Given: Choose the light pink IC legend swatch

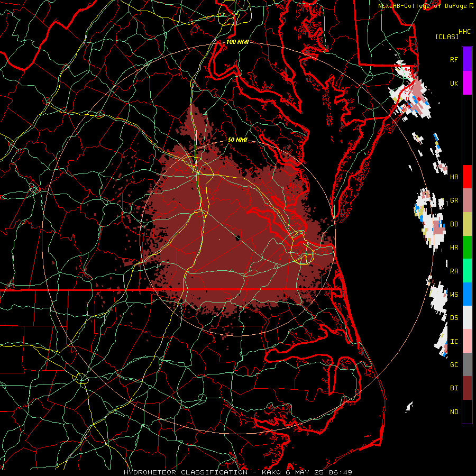Looking at the screenshot, I should [x=467, y=341].
